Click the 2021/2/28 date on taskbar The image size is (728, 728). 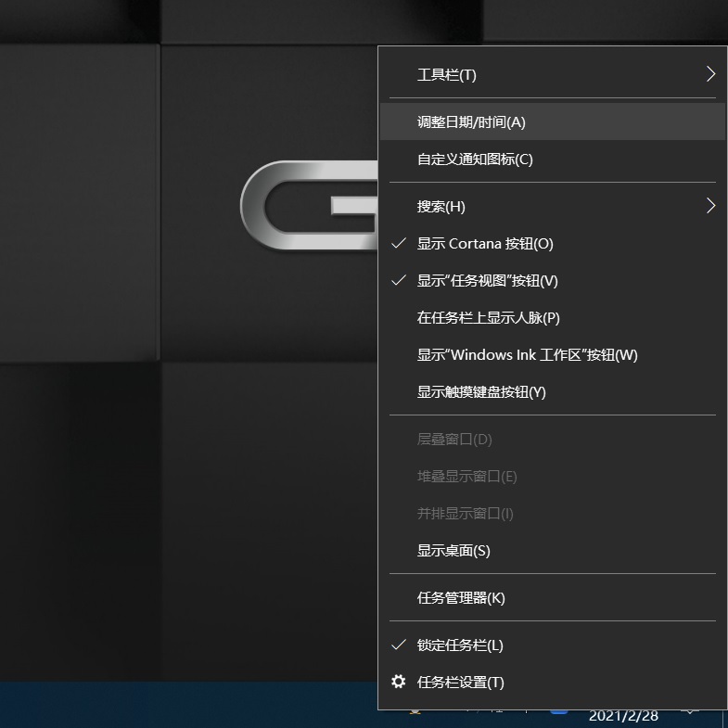[x=622, y=716]
